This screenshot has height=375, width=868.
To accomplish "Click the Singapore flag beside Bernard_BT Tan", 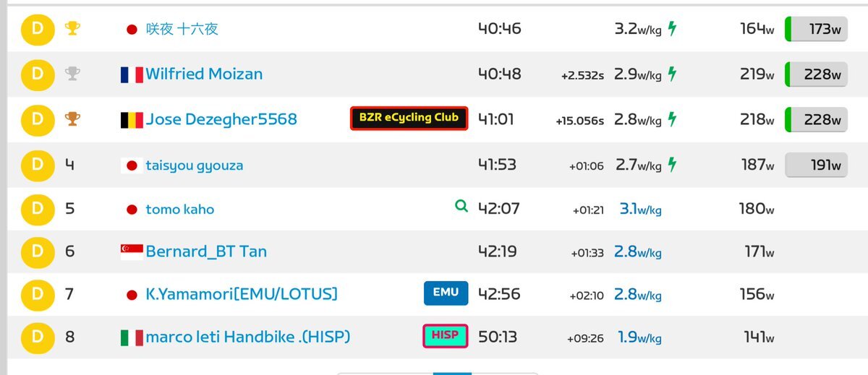I will click(x=132, y=252).
